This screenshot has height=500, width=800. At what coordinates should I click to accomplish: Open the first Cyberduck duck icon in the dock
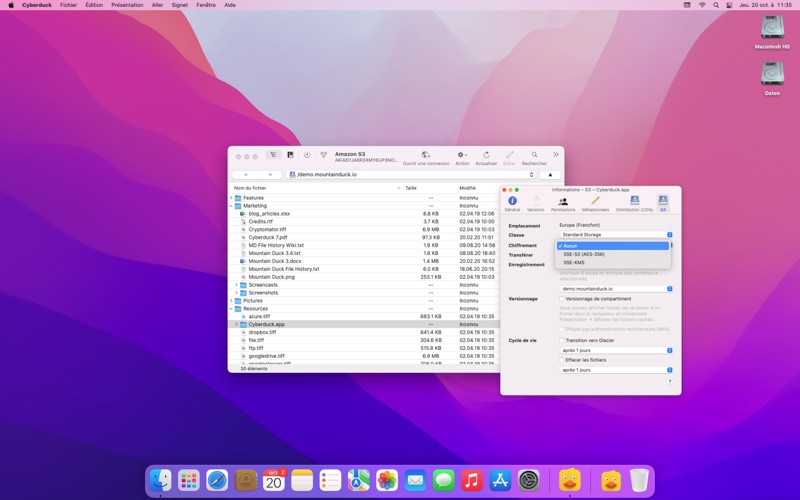(x=570, y=481)
